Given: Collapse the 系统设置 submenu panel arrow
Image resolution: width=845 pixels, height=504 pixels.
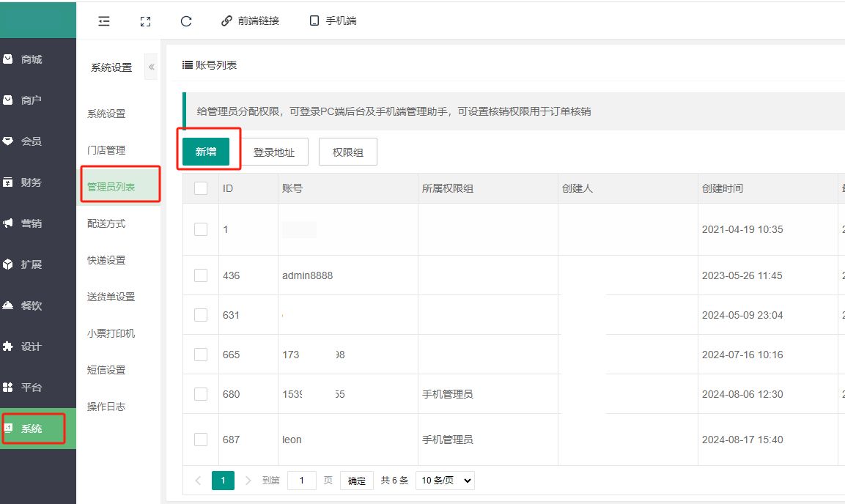Looking at the screenshot, I should click(152, 67).
